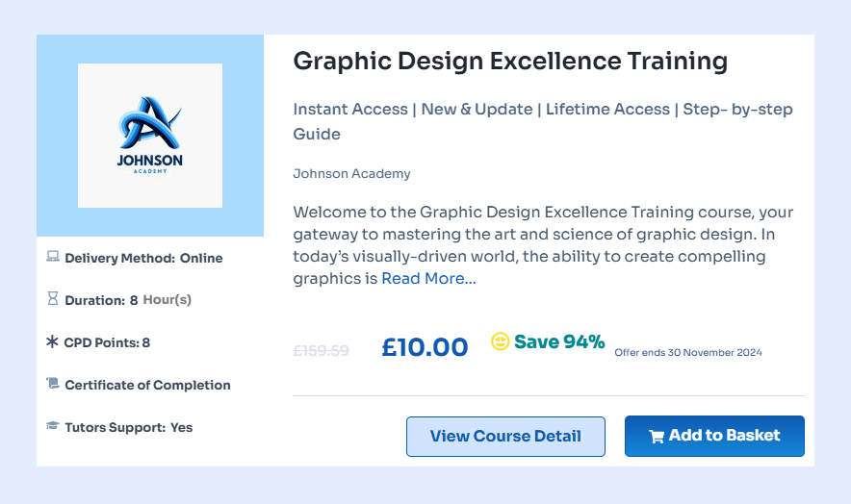Click the yellow smiley face icon
Screen dimensions: 851x504
pos(500,341)
